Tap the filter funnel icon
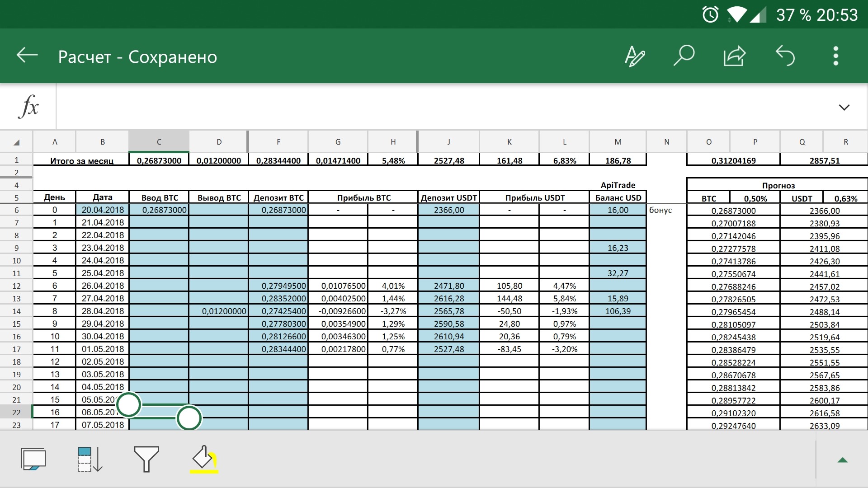The width and height of the screenshot is (868, 488). tap(146, 459)
